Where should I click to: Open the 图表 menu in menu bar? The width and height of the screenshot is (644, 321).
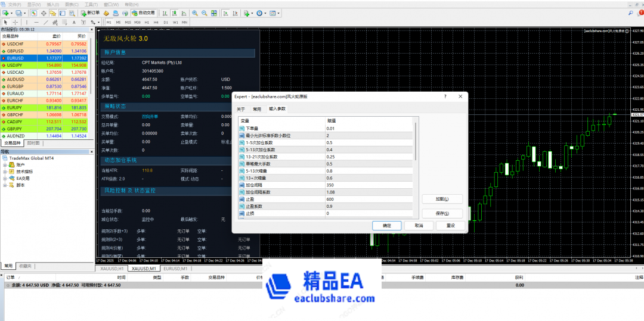(x=71, y=4)
